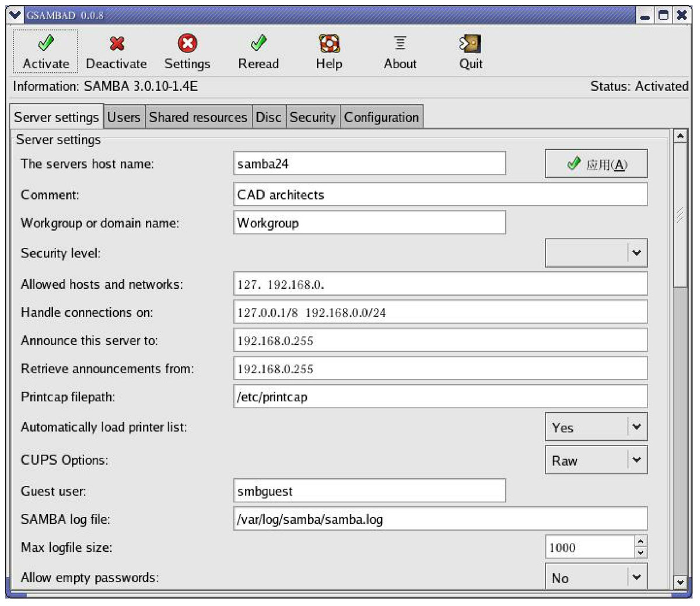
Task: Expand the Security level dropdown
Action: [x=636, y=253]
